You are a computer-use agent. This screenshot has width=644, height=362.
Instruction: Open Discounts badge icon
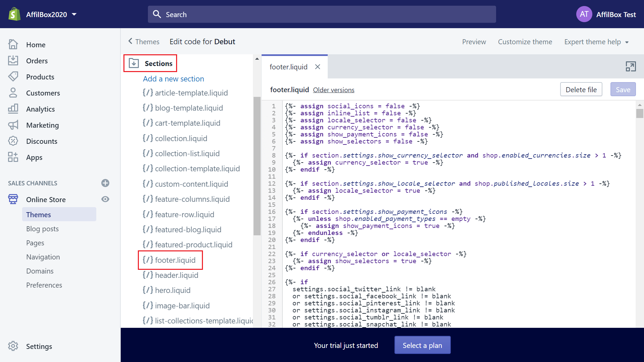click(13, 141)
